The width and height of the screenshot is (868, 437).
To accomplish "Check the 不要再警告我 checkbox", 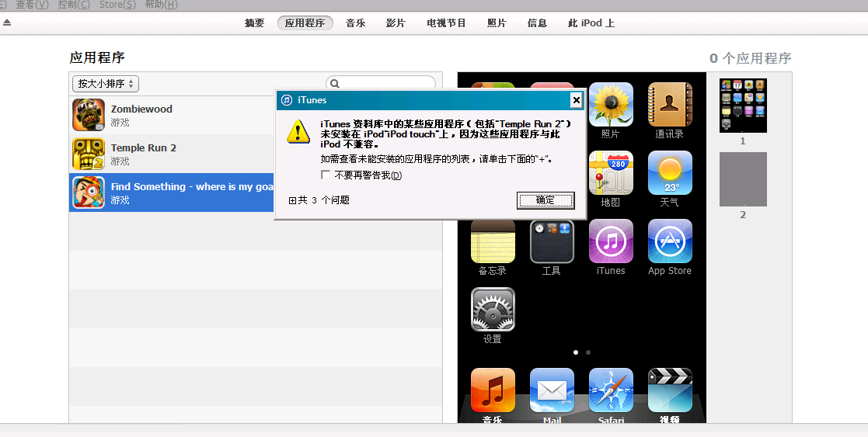I will pos(326,175).
